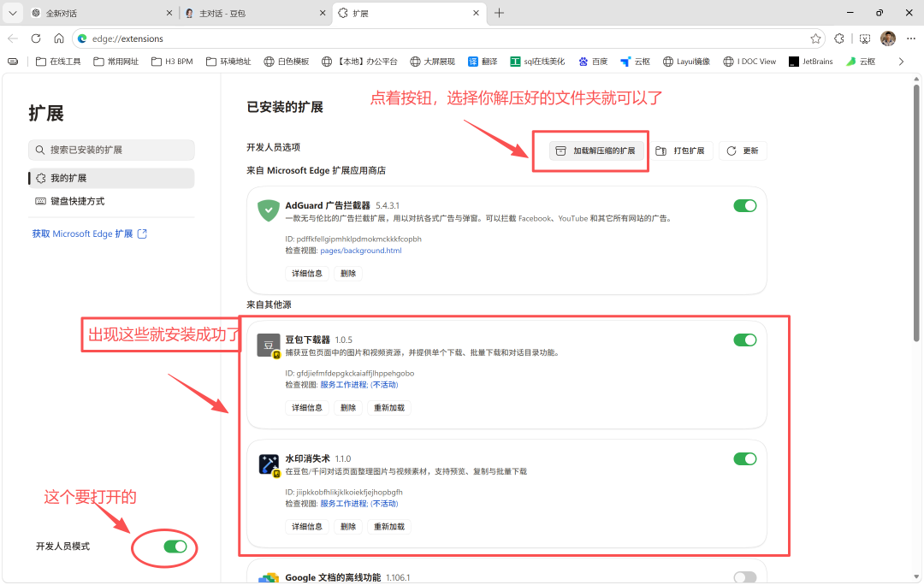924x585 pixels.
Task: Open the tab list dropdown arrow
Action: [12, 13]
